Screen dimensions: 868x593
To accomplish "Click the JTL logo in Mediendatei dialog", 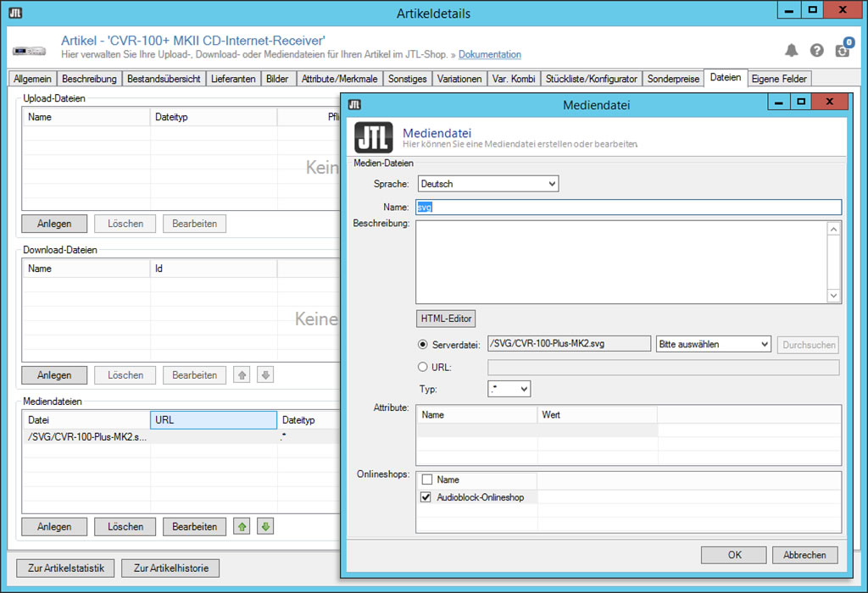I will 373,138.
